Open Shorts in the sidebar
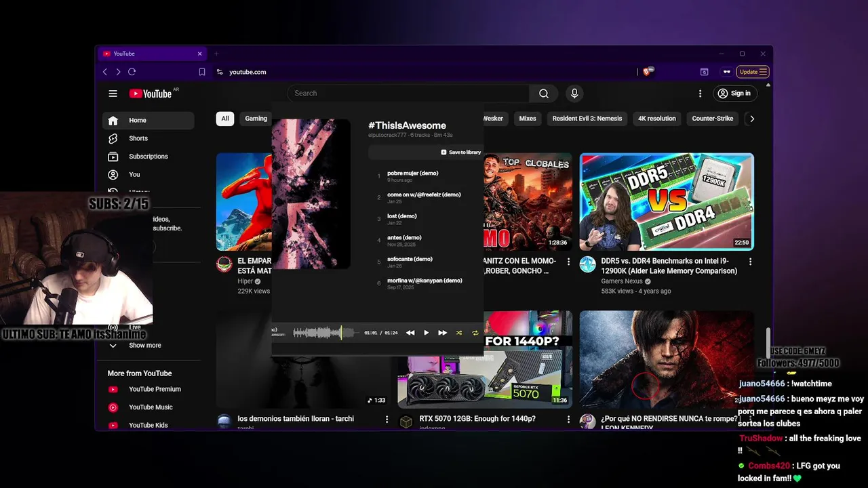868x488 pixels. click(148, 138)
